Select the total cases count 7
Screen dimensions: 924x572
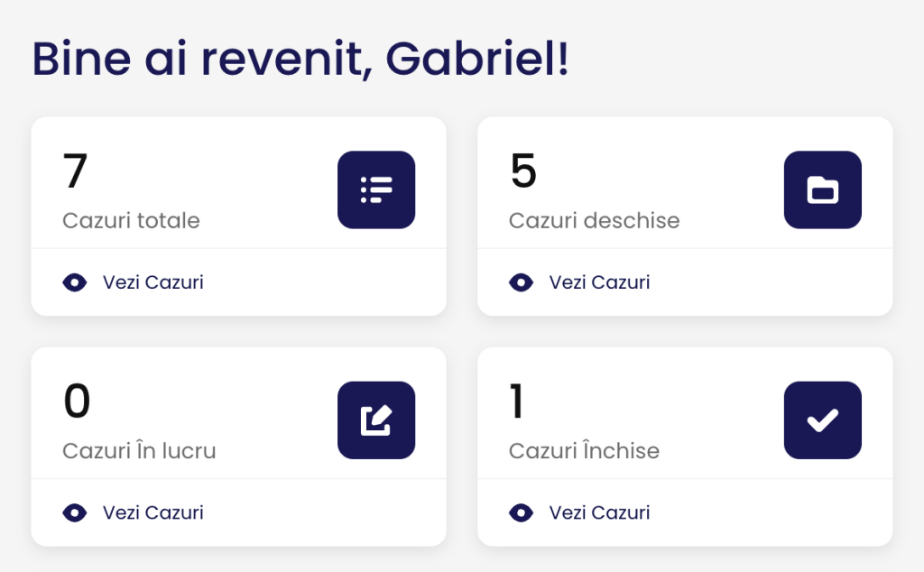pos(76,171)
